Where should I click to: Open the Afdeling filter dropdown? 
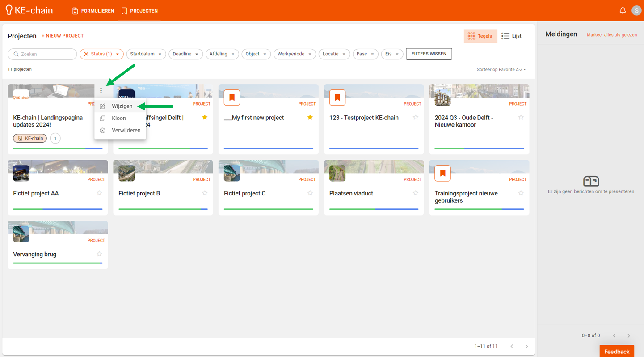pos(222,54)
